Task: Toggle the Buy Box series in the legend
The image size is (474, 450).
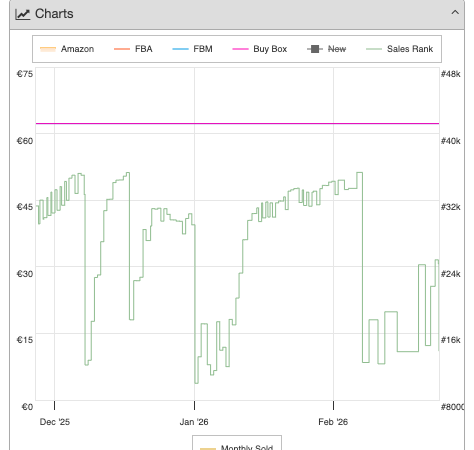Action: [x=260, y=49]
